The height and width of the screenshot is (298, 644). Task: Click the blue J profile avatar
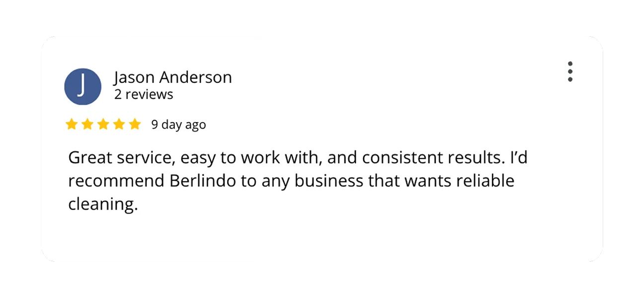(83, 86)
